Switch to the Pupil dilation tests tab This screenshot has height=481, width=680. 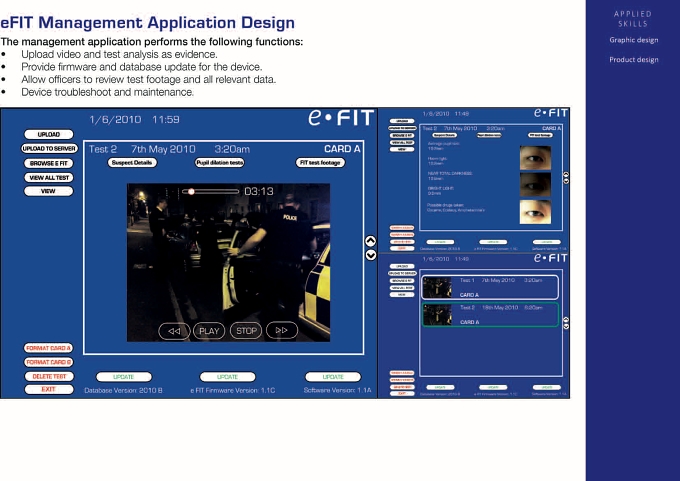[x=219, y=163]
